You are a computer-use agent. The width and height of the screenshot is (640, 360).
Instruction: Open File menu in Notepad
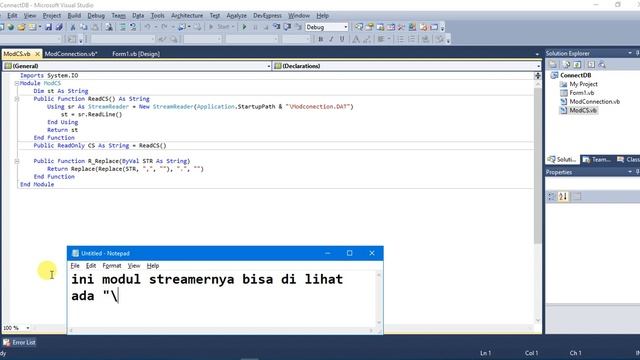point(75,266)
